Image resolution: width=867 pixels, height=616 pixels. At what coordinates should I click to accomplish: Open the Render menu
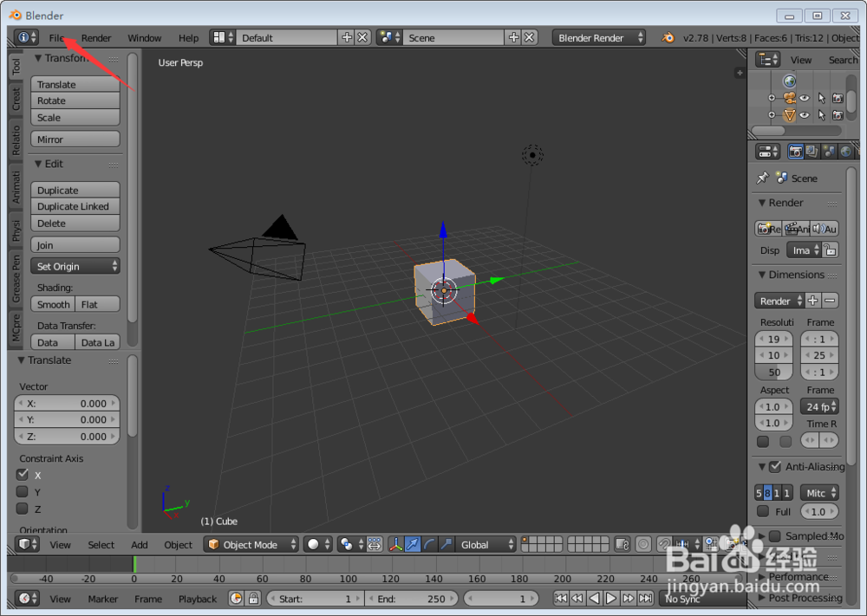(96, 37)
